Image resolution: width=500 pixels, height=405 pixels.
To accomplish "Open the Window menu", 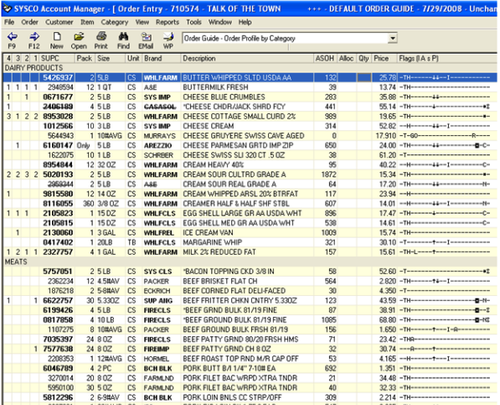I will click(220, 22).
